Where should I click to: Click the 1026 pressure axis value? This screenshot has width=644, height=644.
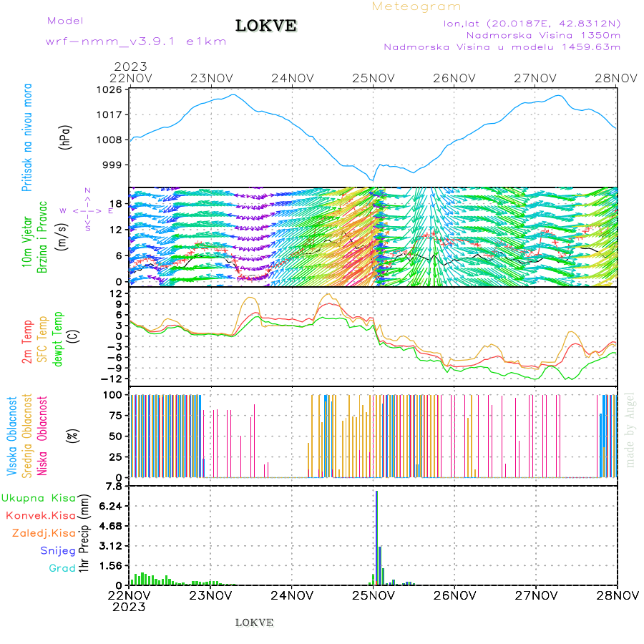tap(109, 89)
